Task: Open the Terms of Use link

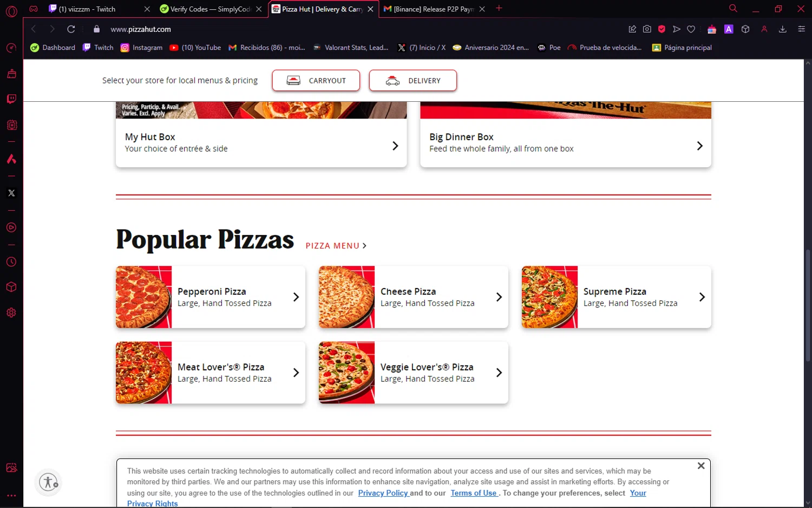Action: click(x=474, y=493)
